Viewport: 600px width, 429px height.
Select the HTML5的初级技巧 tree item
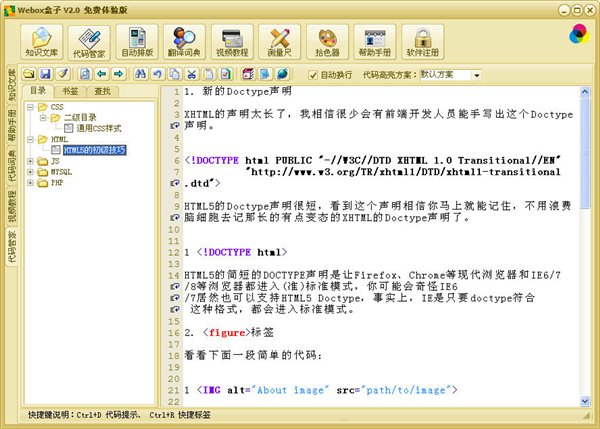click(x=95, y=150)
